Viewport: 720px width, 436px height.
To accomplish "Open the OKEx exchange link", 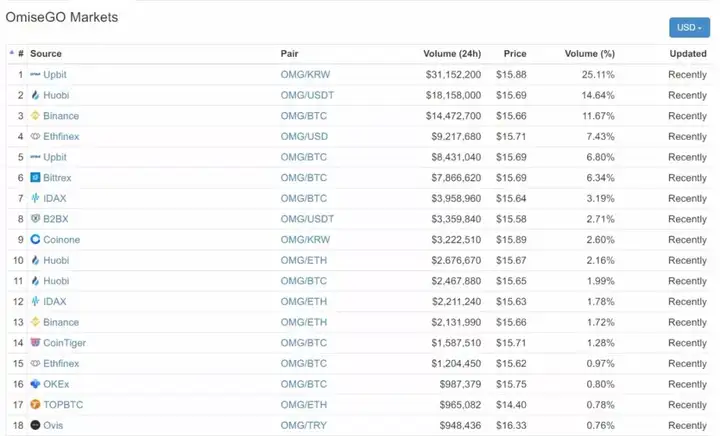I will pyautogui.click(x=56, y=384).
